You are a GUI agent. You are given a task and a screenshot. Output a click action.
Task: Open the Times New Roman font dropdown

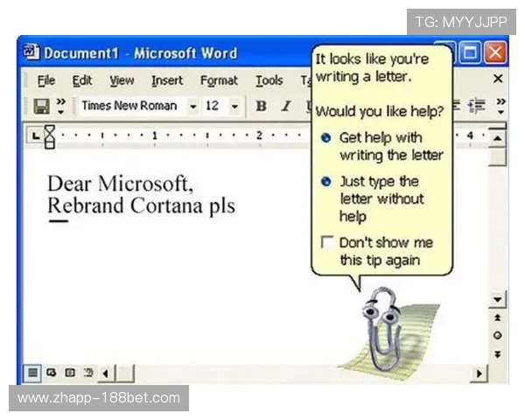[193, 106]
